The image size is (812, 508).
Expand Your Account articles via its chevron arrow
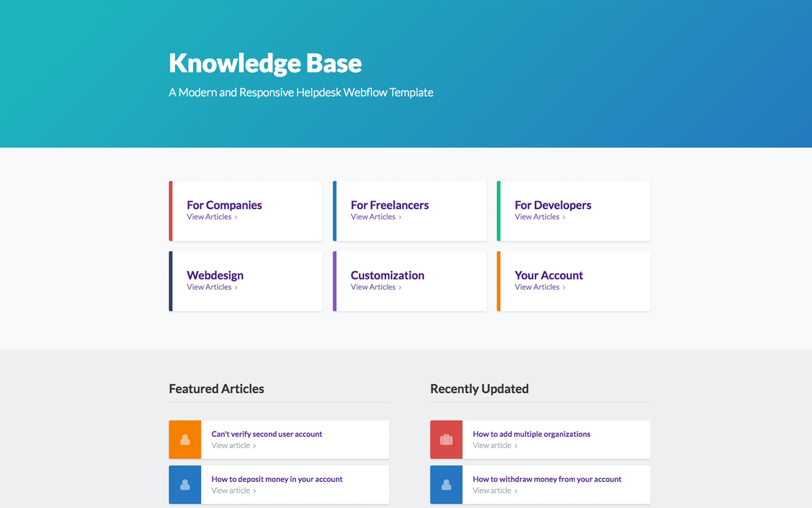tap(564, 287)
